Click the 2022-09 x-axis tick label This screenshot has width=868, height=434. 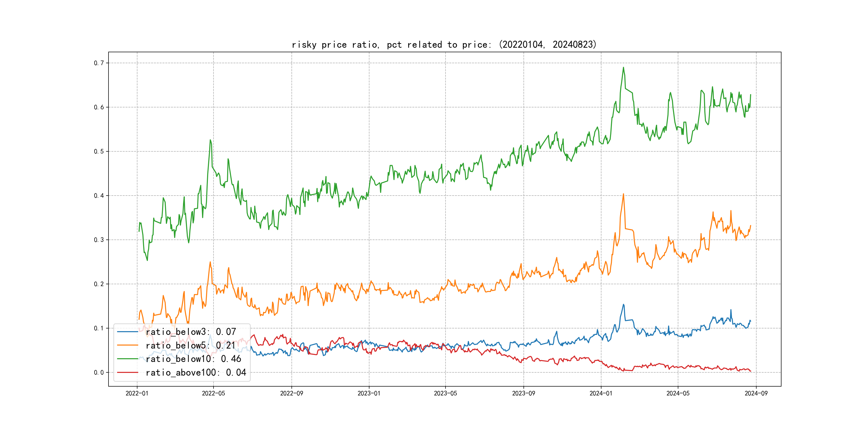(x=291, y=393)
